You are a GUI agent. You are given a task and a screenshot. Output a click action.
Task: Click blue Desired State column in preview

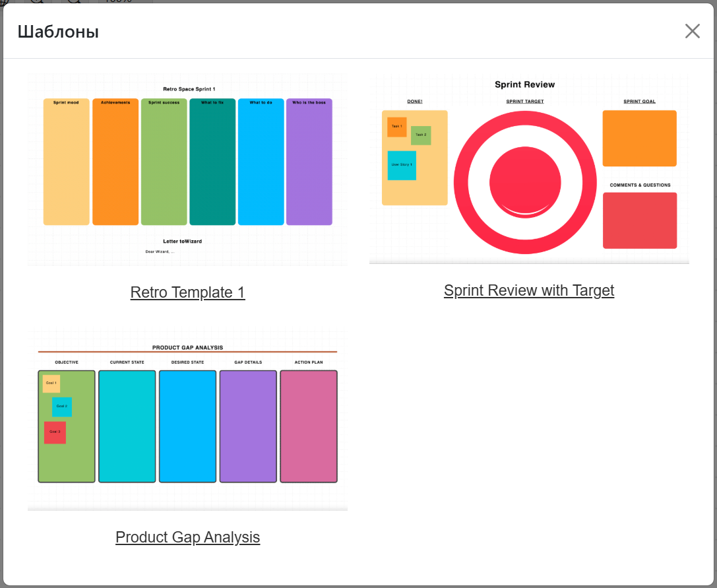point(187,426)
